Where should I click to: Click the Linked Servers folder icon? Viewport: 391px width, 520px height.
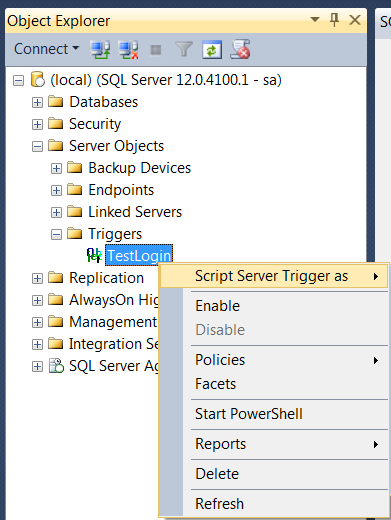(x=74, y=211)
